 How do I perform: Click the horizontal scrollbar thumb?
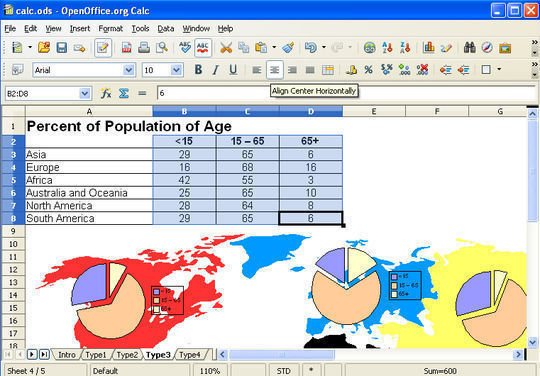[282, 354]
